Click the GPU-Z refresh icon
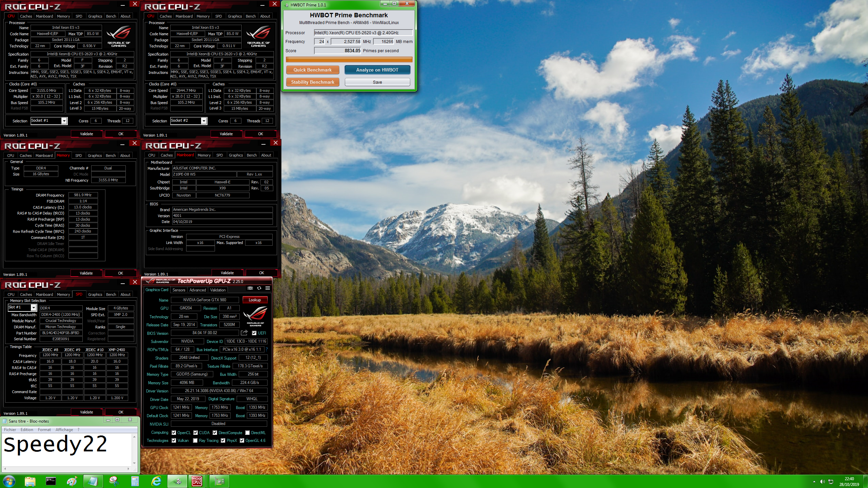 point(259,288)
